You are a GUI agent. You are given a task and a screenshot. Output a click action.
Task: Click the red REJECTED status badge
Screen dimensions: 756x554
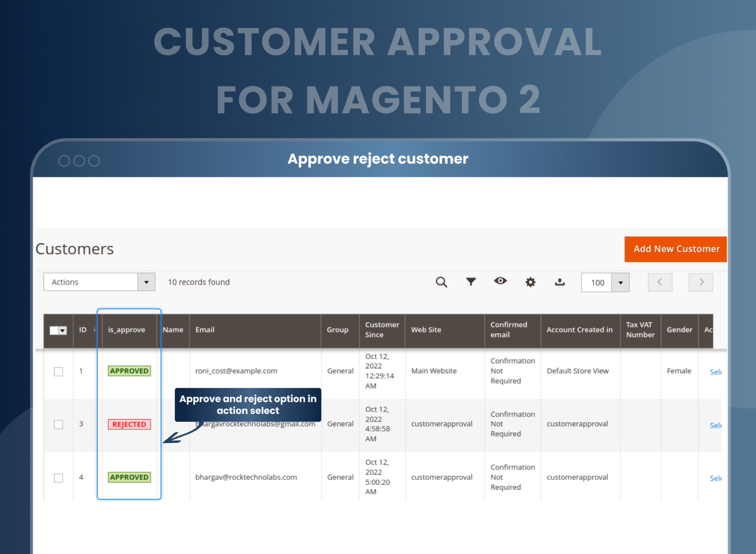coord(129,424)
